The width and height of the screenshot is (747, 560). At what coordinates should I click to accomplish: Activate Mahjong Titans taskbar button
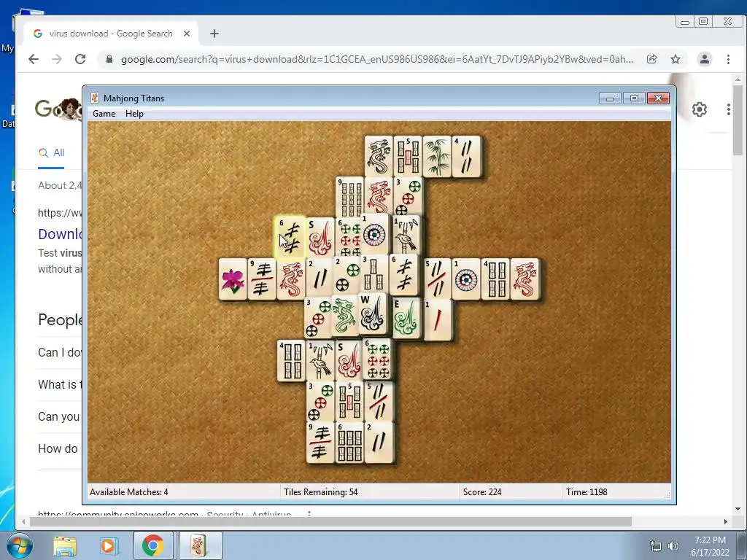click(200, 545)
